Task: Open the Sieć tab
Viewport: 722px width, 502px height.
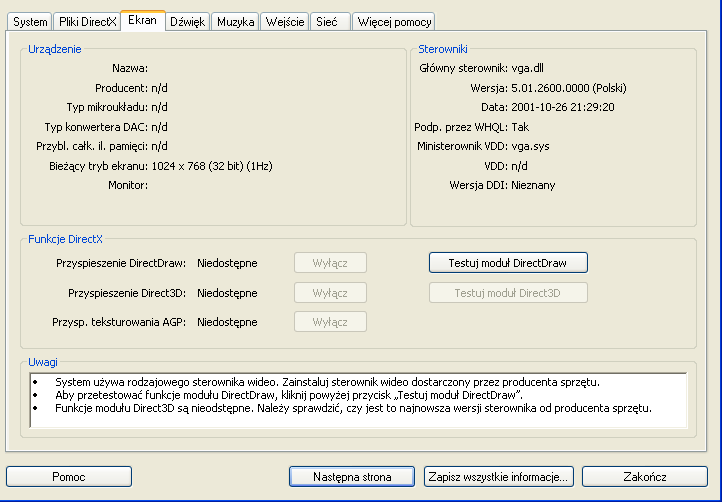Action: (330, 22)
